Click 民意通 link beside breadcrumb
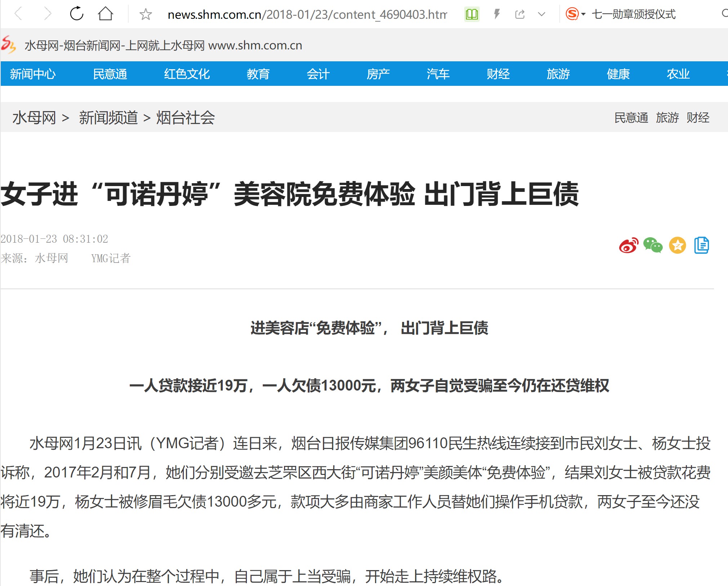This screenshot has height=586, width=728. 631,118
